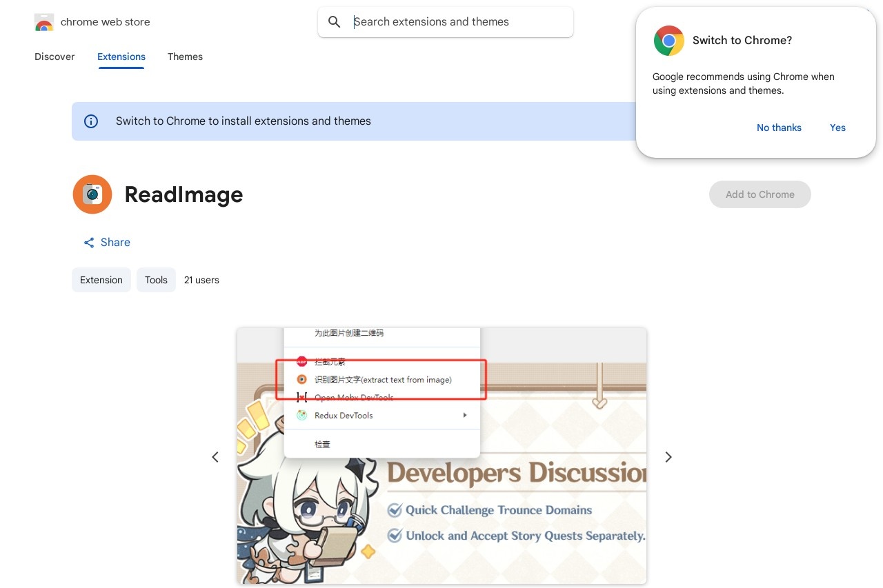
Task: Click the search magnifier icon
Action: point(335,22)
